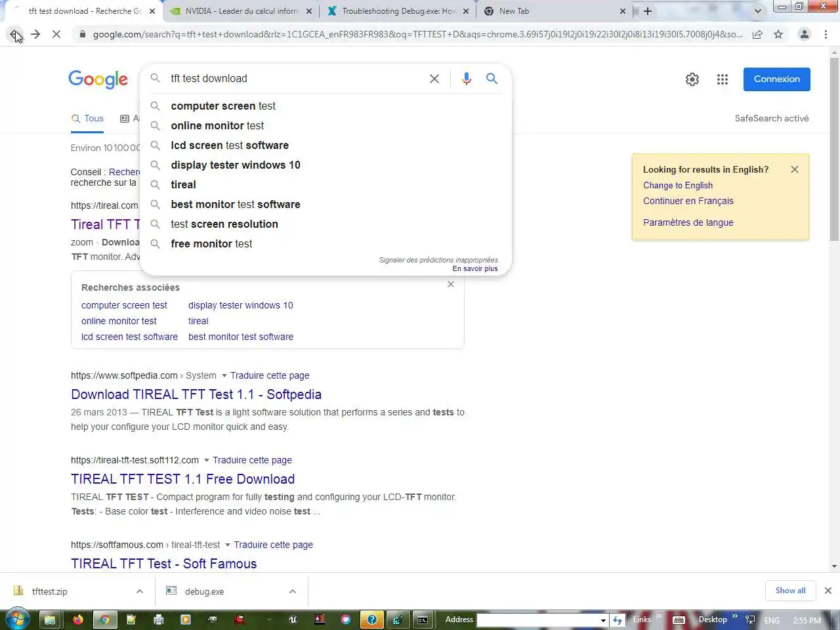
Task: Start a voice search with the microphone
Action: click(466, 79)
